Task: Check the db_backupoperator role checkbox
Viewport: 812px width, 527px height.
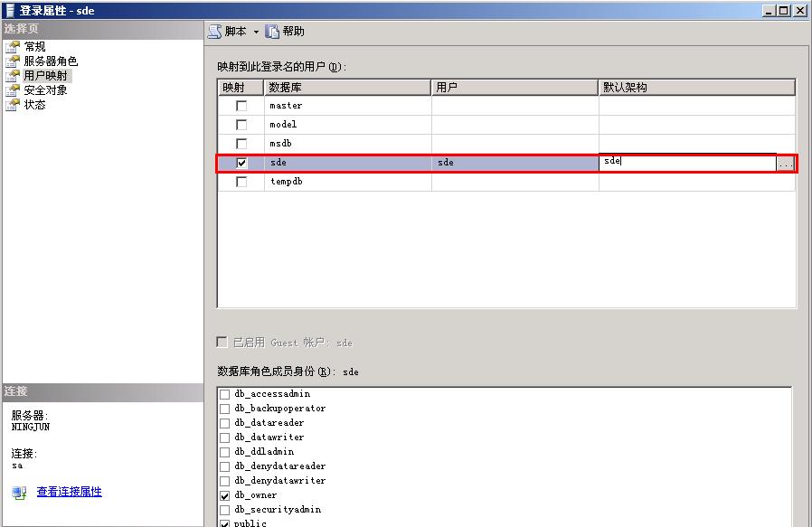Action: pyautogui.click(x=224, y=408)
